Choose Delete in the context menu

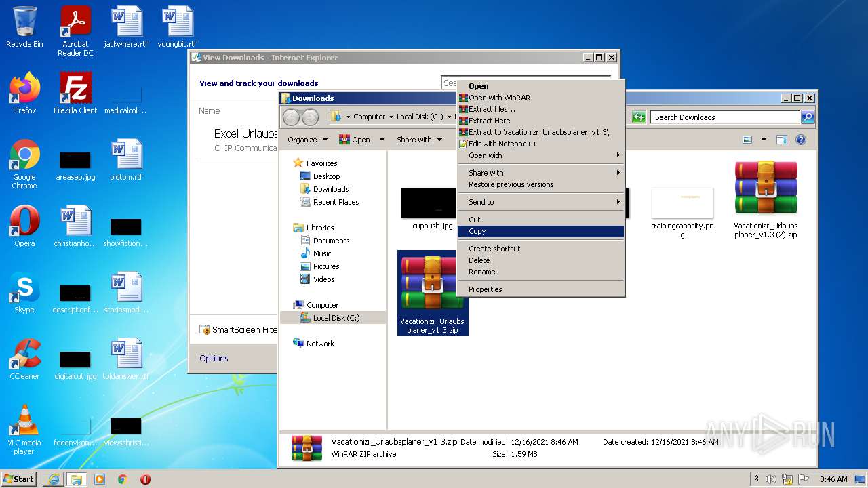coord(540,260)
